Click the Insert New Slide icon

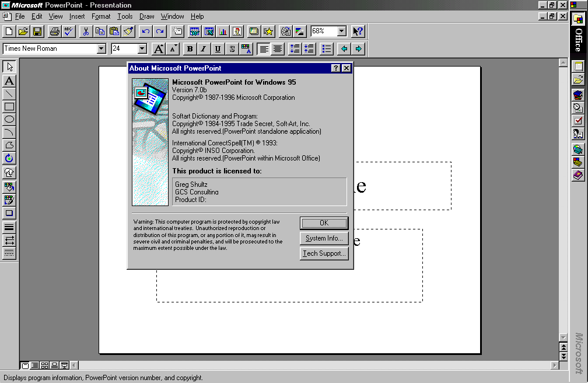[x=177, y=32]
